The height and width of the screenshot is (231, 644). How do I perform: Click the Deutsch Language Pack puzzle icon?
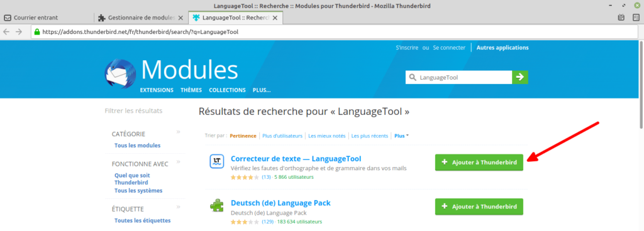216,206
